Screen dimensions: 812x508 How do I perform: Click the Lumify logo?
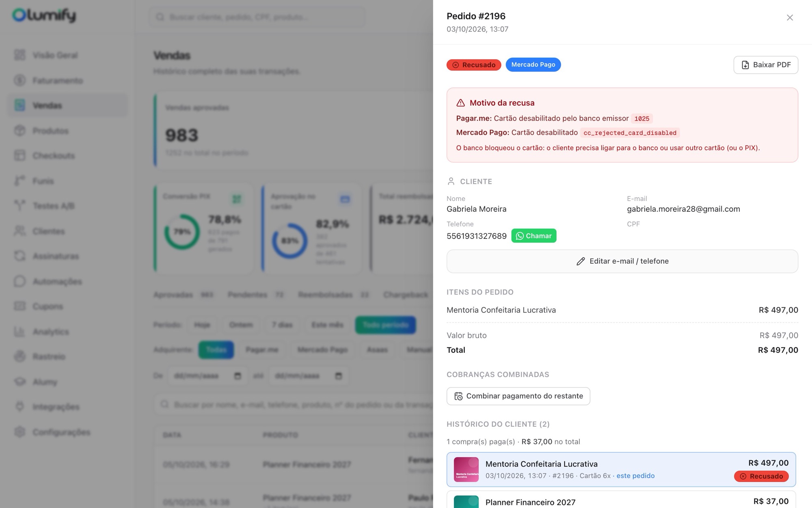(x=44, y=15)
